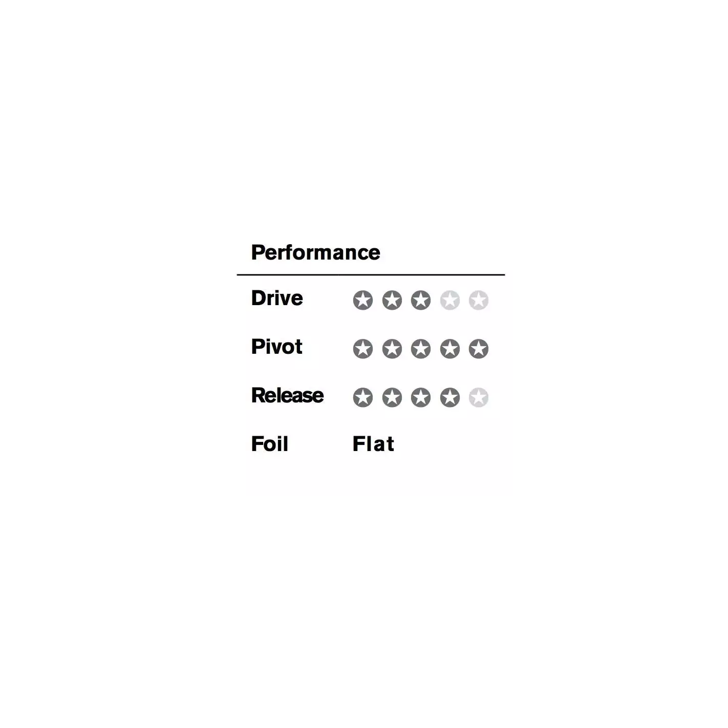This screenshot has height=728, width=728.
Task: Click the faded fifth star in Release row
Action: [x=479, y=397]
